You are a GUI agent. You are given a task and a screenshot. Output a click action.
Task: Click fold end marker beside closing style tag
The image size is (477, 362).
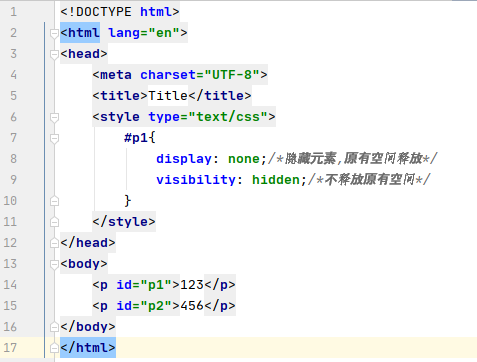pos(54,222)
